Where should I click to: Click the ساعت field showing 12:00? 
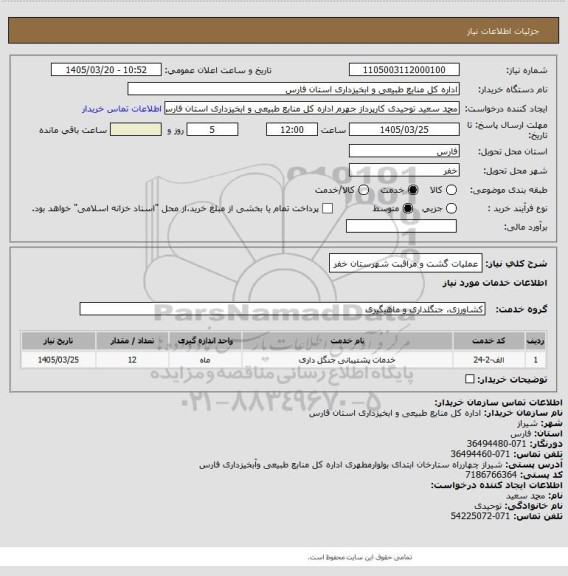pos(292,130)
